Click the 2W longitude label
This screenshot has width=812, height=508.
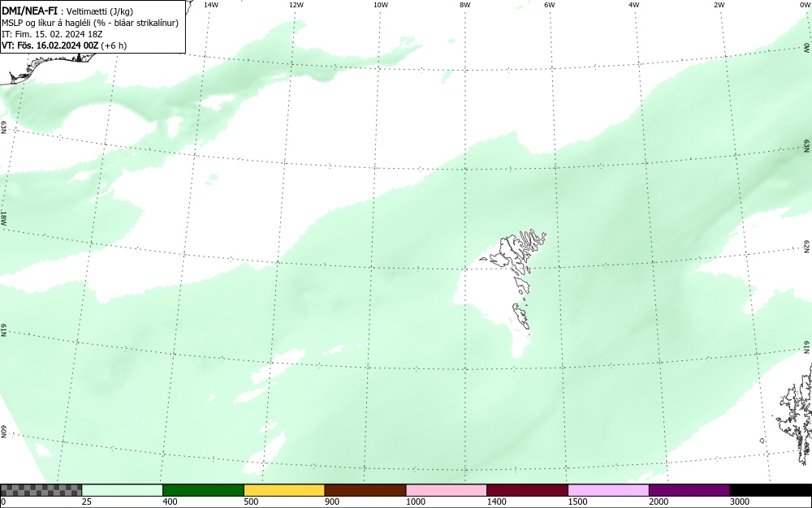[719, 5]
